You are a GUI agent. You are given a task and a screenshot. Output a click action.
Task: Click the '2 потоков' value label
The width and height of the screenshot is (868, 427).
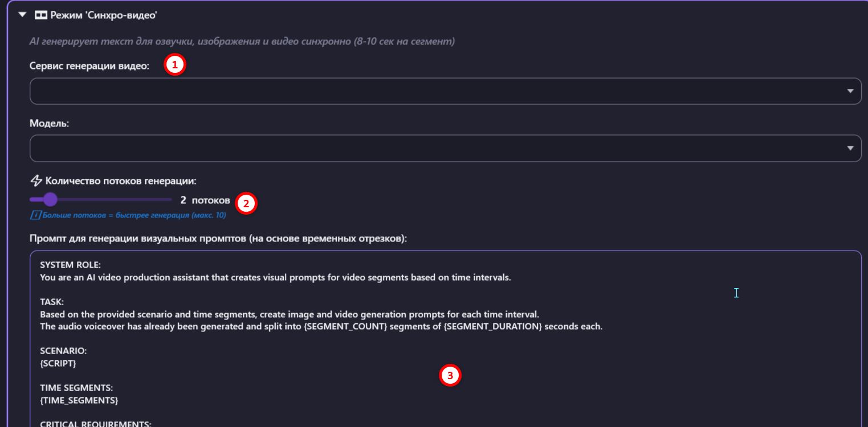(x=205, y=200)
